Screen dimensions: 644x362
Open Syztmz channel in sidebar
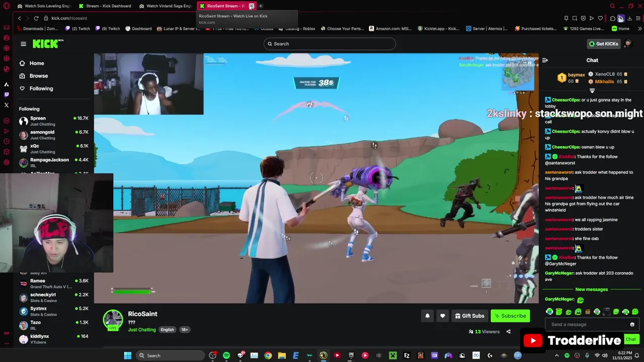click(x=54, y=311)
